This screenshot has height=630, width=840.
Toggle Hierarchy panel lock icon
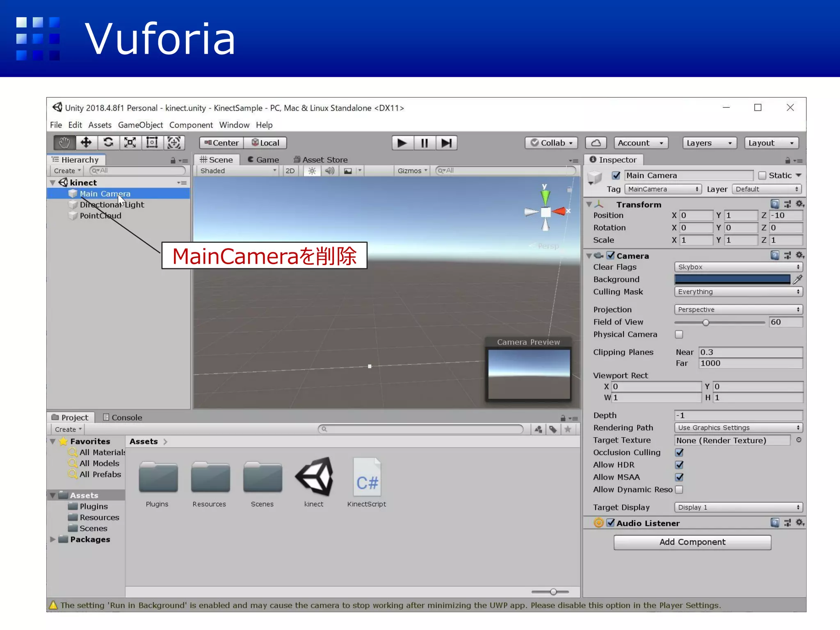coord(173,160)
